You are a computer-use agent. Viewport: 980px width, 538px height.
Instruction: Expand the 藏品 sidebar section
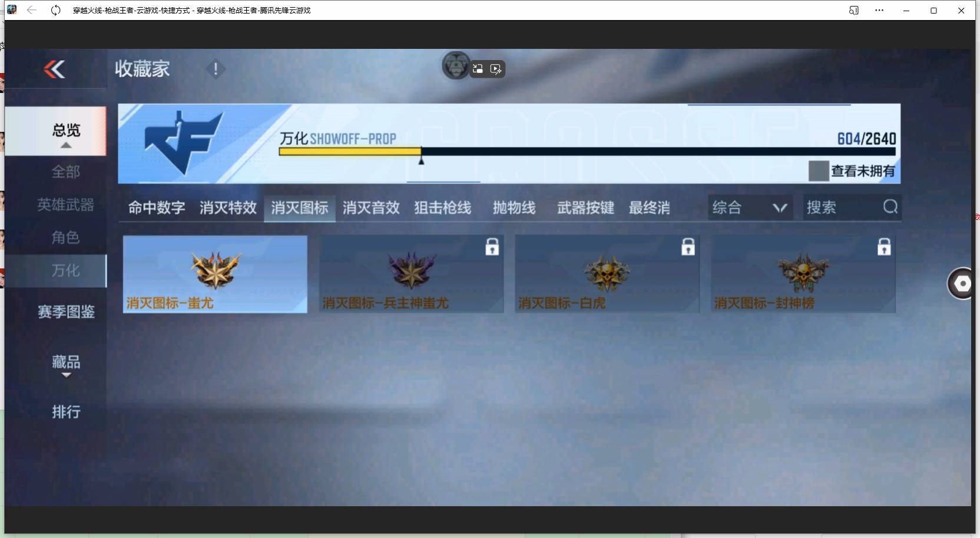tap(66, 365)
